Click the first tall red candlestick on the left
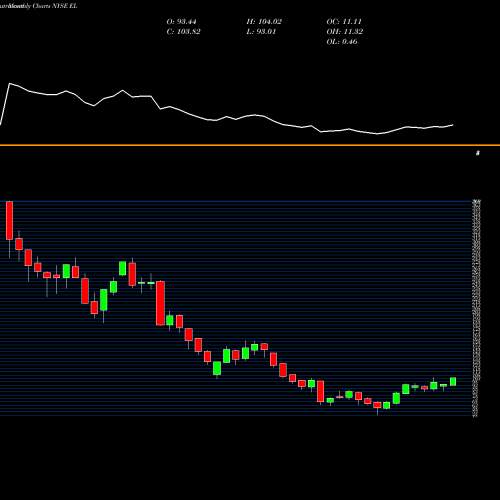This screenshot has width=500, height=500. pyautogui.click(x=10, y=220)
